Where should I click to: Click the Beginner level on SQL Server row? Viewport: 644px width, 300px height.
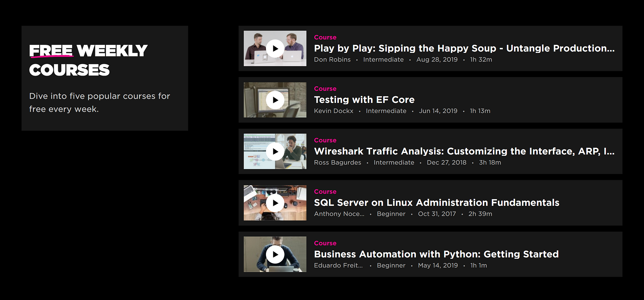(391, 214)
